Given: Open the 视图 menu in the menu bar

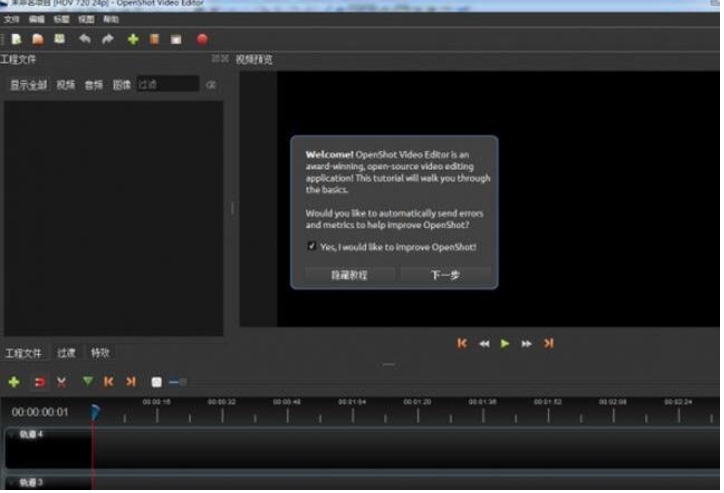Looking at the screenshot, I should pyautogui.click(x=86, y=19).
